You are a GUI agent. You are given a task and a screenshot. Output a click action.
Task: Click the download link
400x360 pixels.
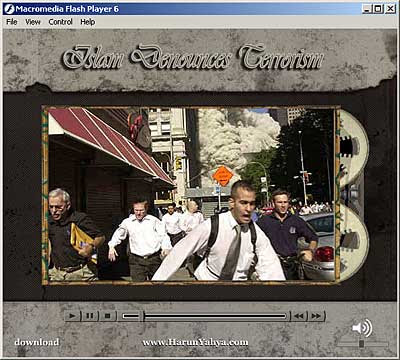tap(37, 342)
